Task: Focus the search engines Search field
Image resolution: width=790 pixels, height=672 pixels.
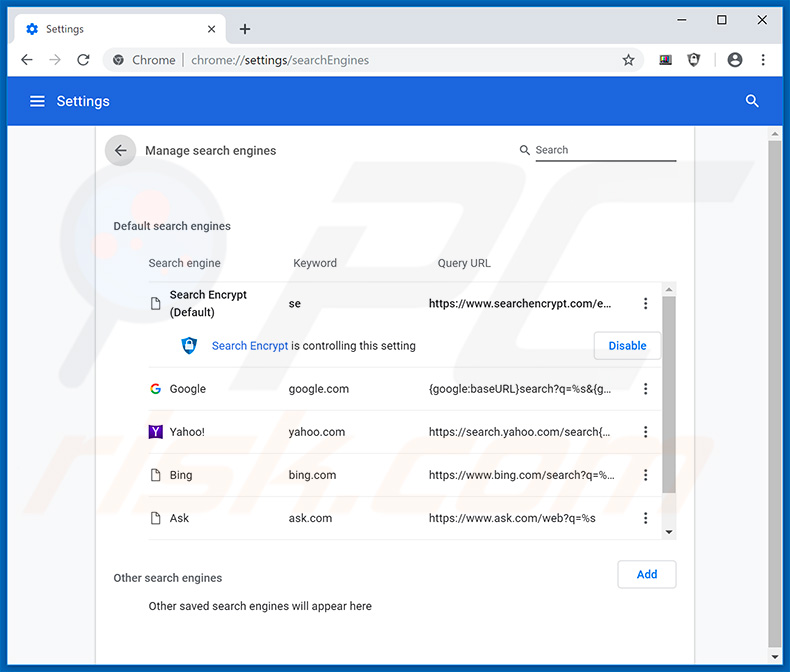Action: point(605,150)
